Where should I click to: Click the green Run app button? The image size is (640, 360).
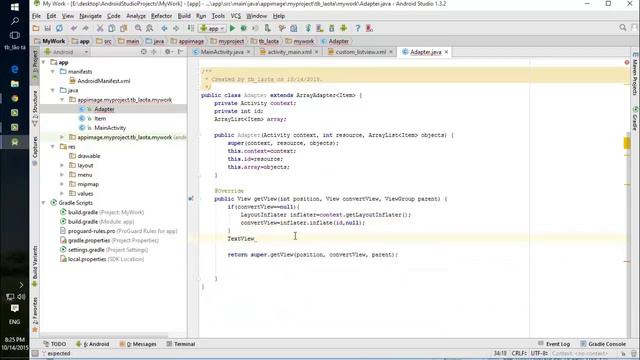coord(232,28)
